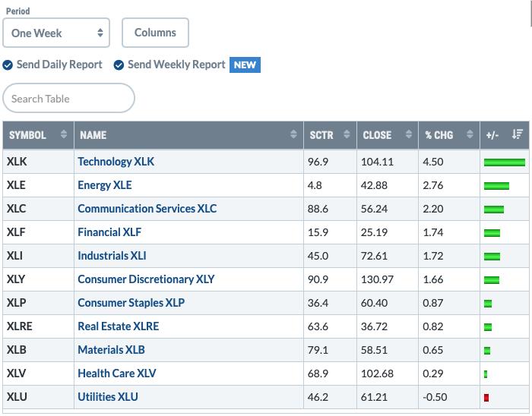This screenshot has width=532, height=416.
Task: Click the red bar for Utilities XLU
Action: click(x=486, y=397)
